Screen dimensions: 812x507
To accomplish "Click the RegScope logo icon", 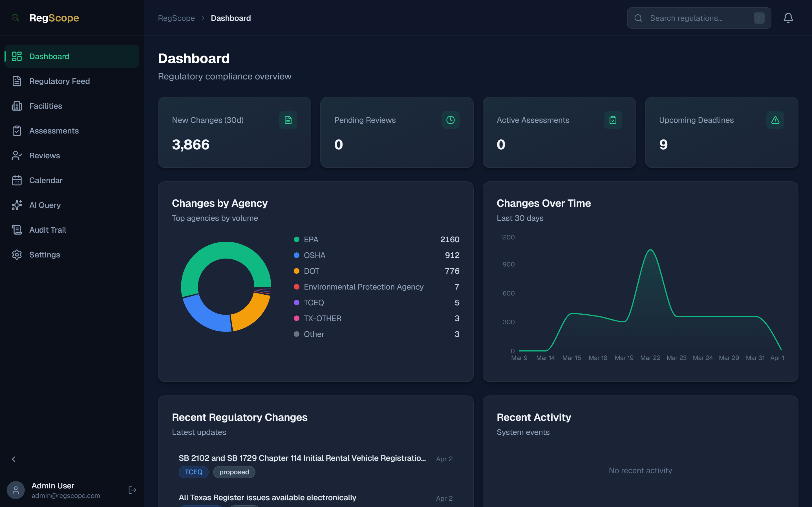I will point(16,18).
